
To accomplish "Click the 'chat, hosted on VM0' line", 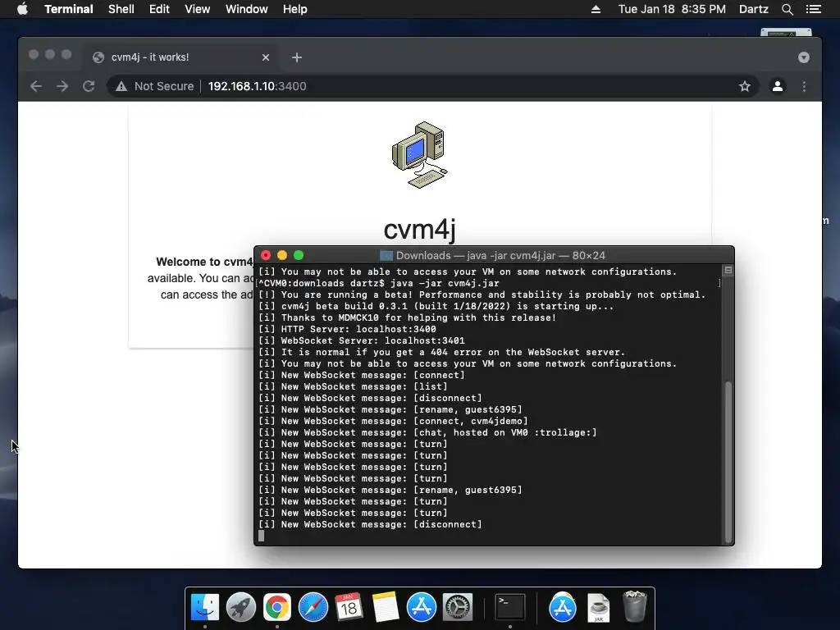I will 427,432.
